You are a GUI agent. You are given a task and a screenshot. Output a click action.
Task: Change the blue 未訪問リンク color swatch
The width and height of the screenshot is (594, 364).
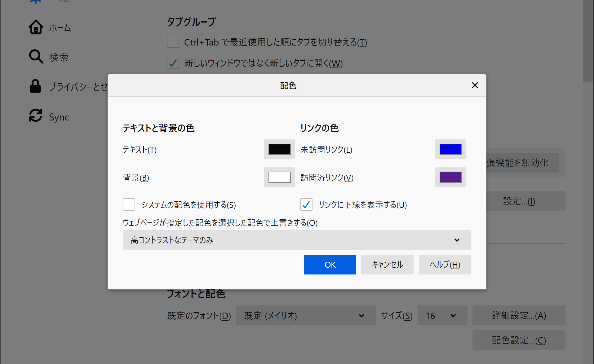[x=450, y=149]
